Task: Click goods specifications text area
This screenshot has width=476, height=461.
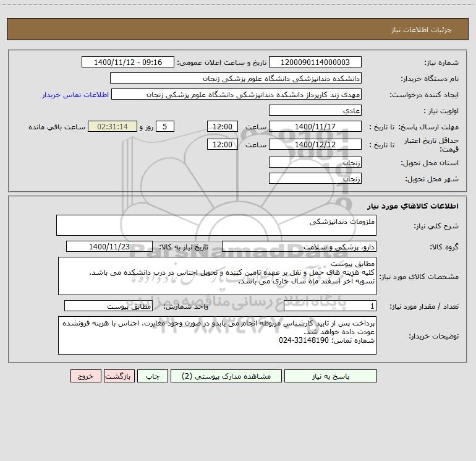Action: point(217,276)
